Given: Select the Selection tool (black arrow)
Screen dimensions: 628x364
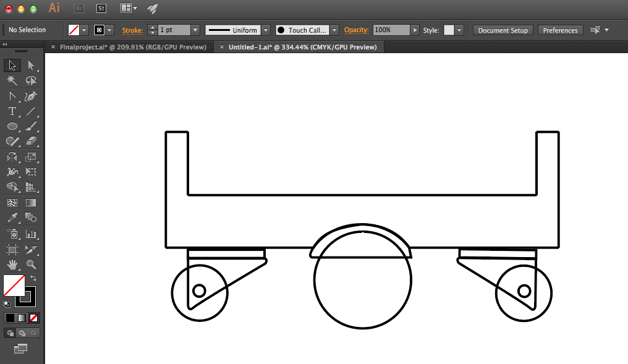Looking at the screenshot, I should click(12, 66).
